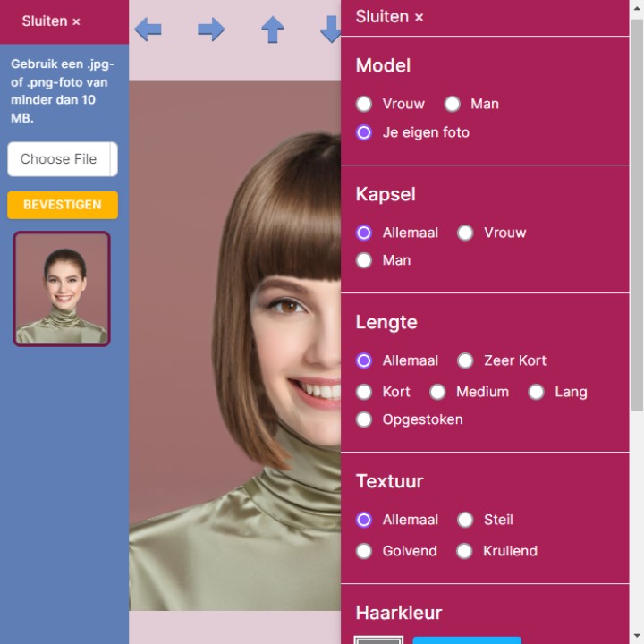The image size is (644, 644).
Task: Click the BEVESTIGEN button
Action: coord(63,205)
